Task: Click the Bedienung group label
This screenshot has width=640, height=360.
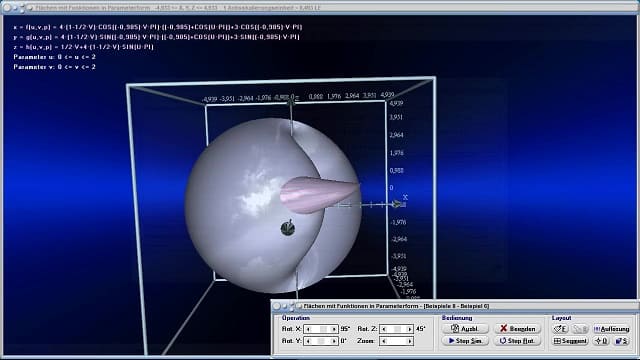Action: click(457, 318)
